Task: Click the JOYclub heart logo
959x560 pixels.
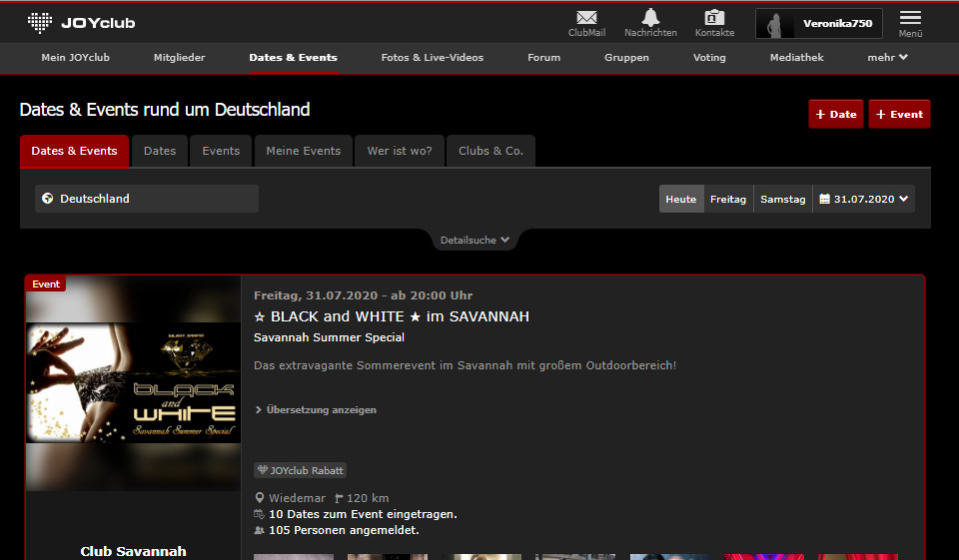Action: pos(40,22)
